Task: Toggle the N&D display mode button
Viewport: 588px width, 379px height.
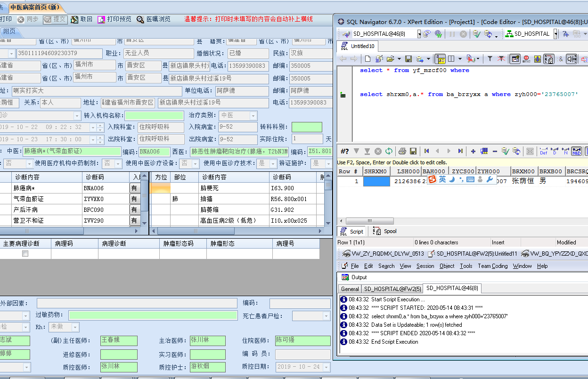Action: pyautogui.click(x=576, y=151)
